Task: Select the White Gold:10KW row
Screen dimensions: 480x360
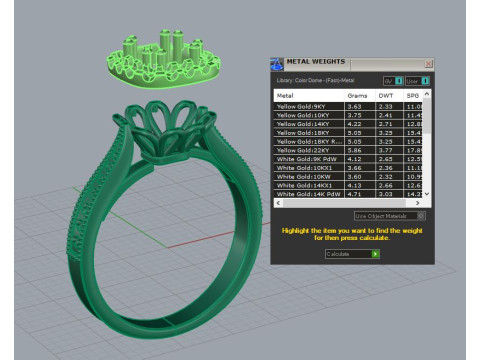Action: pyautogui.click(x=348, y=177)
